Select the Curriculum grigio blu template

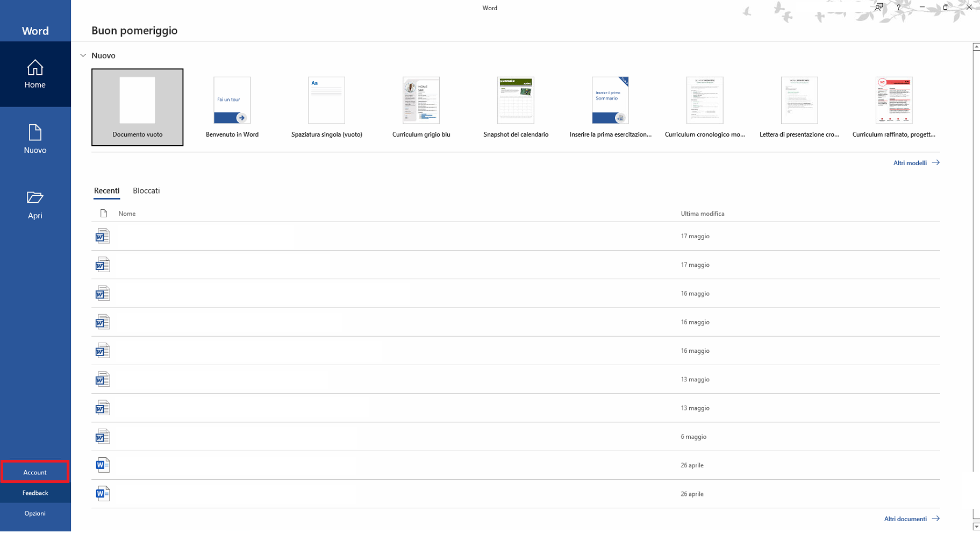click(421, 107)
